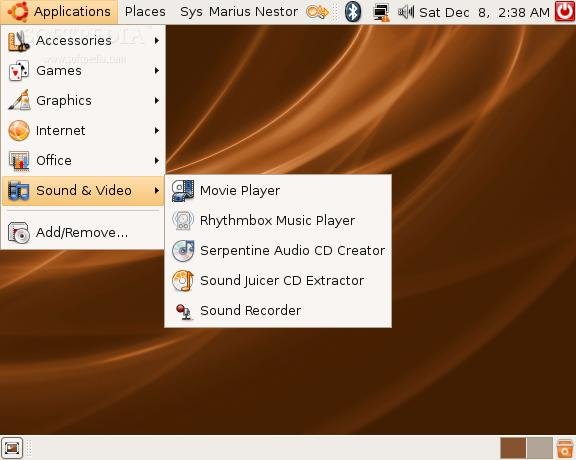This screenshot has height=460, width=576.
Task: Click the Sound & Video film icon
Action: click(x=18, y=191)
